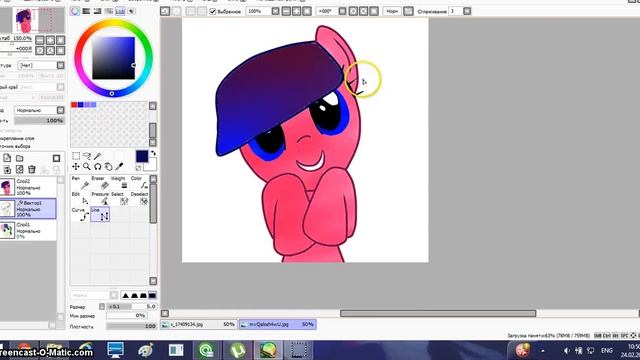Click the ENG language indicator
Screen dimensions: 640x360
click(x=607, y=351)
